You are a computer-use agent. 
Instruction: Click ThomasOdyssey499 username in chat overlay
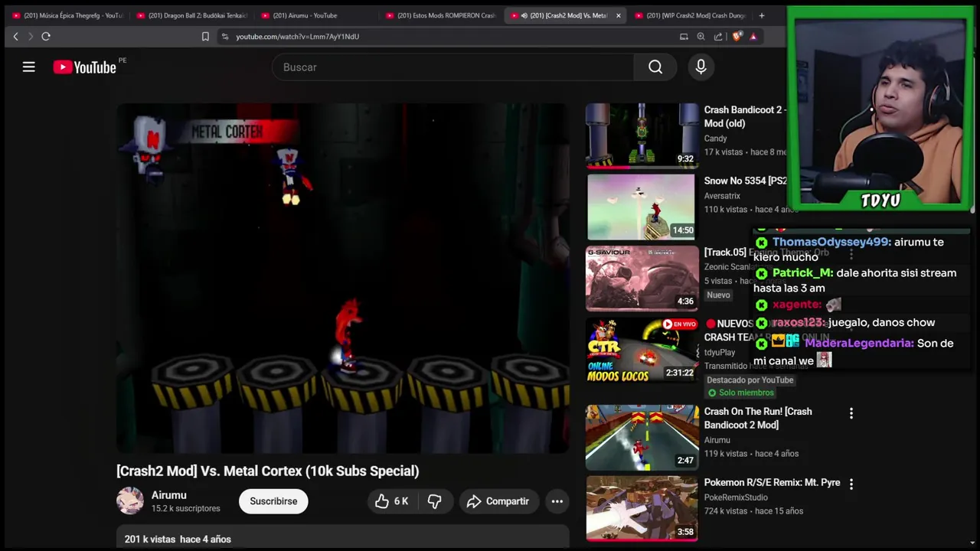click(x=831, y=242)
